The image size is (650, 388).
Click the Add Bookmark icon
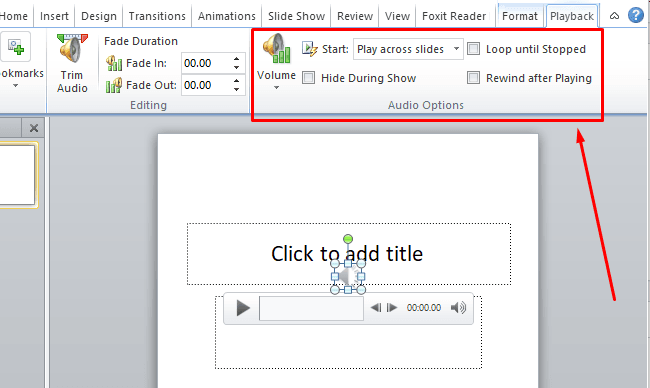16,46
